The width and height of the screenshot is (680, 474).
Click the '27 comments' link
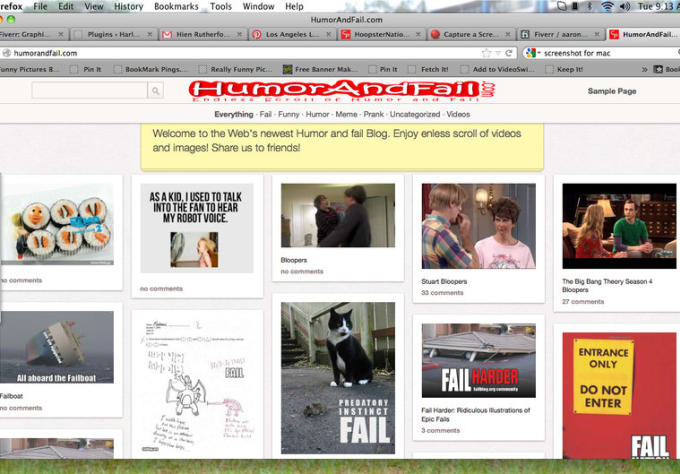pyautogui.click(x=583, y=302)
